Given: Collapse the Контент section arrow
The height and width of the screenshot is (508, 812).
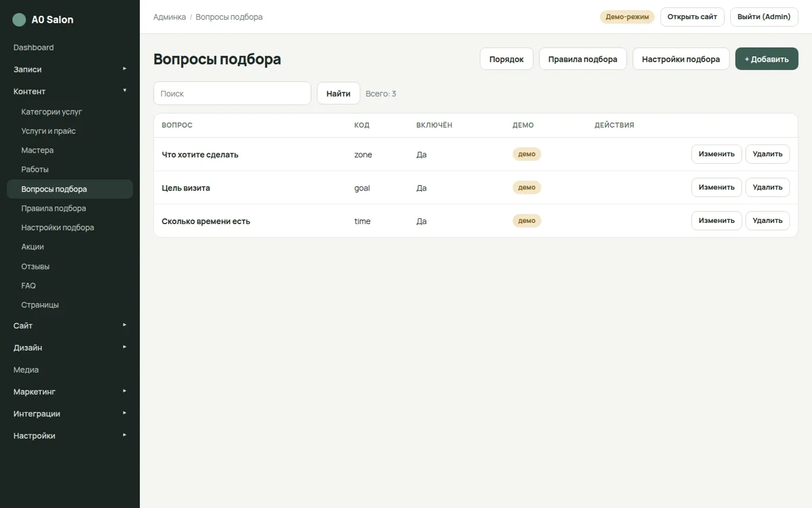Looking at the screenshot, I should (x=124, y=91).
